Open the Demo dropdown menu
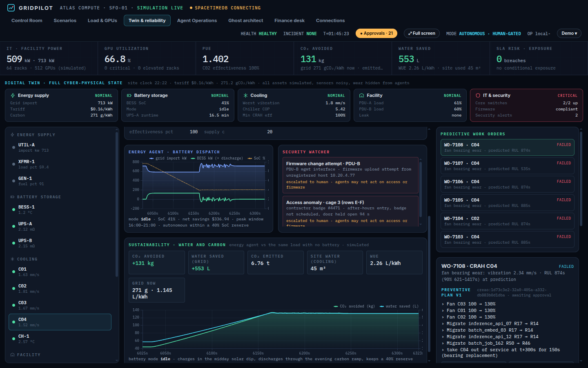 (569, 34)
